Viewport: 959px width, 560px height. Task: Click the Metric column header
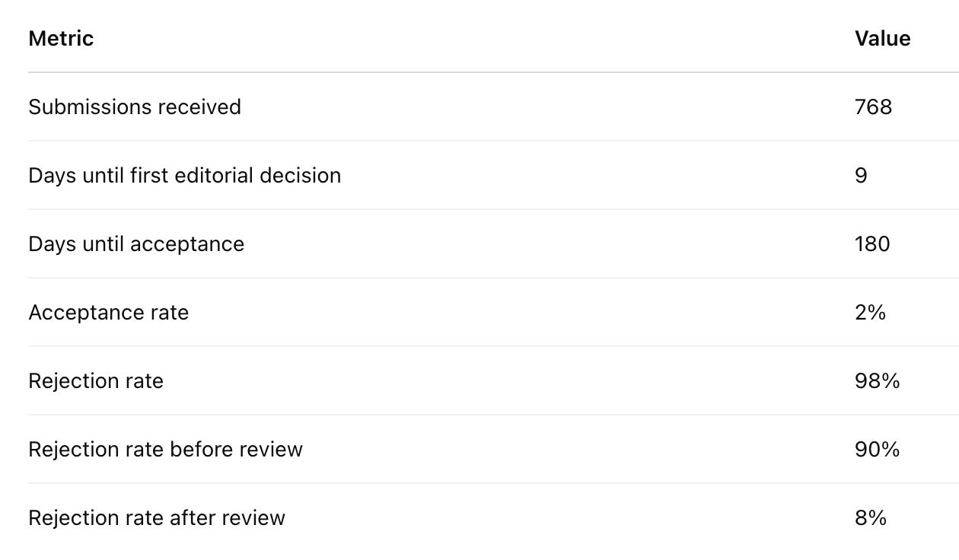pyautogui.click(x=61, y=38)
